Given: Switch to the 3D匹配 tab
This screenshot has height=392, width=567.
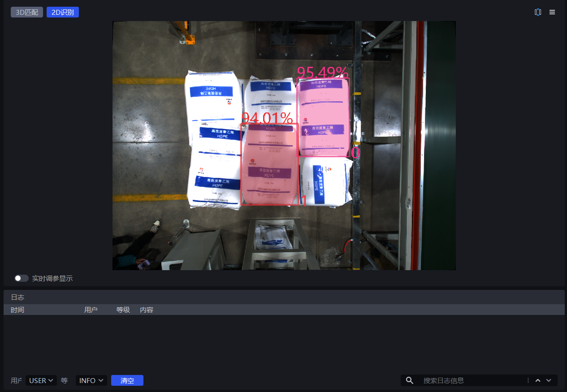Looking at the screenshot, I should tap(27, 13).
